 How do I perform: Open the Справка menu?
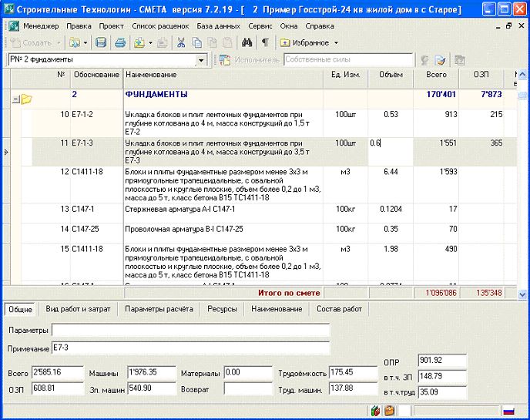tap(320, 26)
